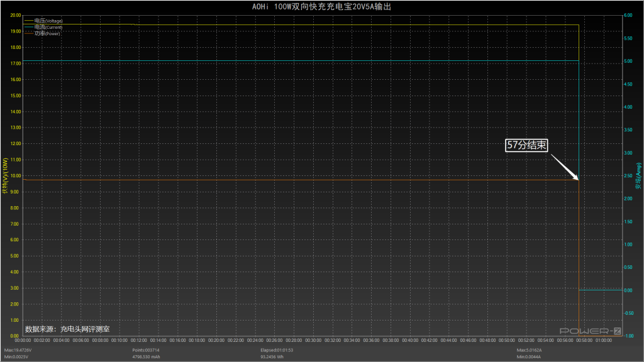Click the 6.00 tick on the Amp axis

pos(628,15)
